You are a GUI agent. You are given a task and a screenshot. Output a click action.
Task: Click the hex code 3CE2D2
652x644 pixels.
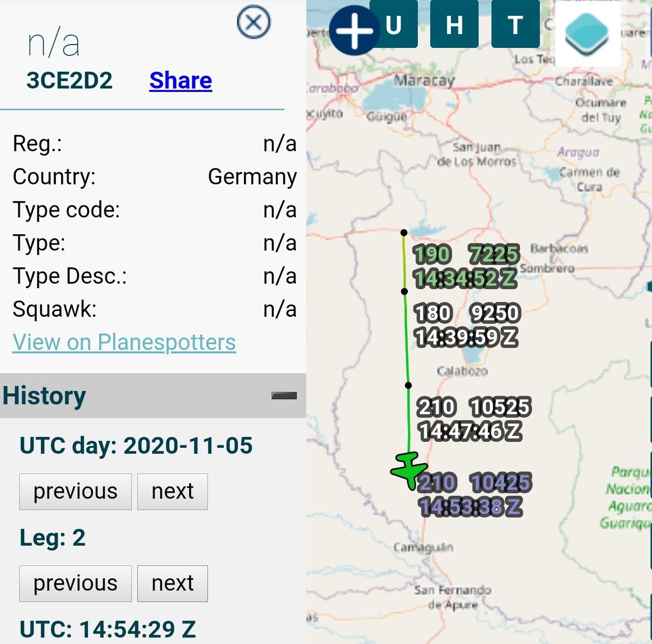point(70,80)
